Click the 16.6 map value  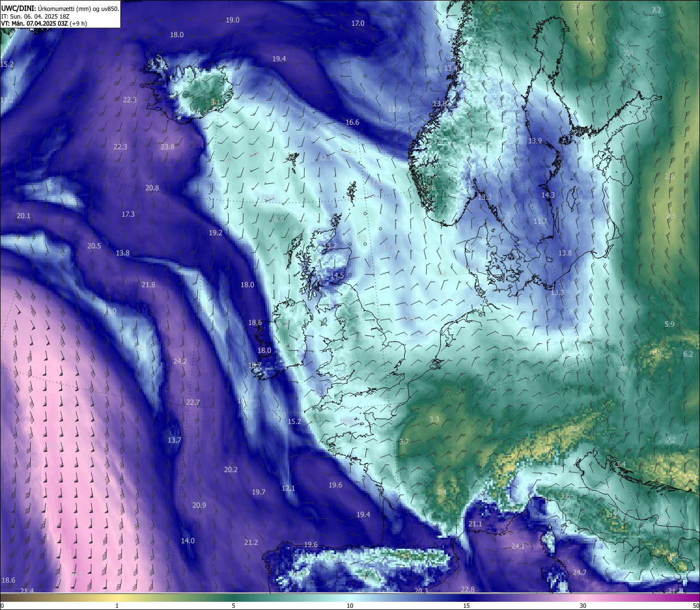(352, 122)
